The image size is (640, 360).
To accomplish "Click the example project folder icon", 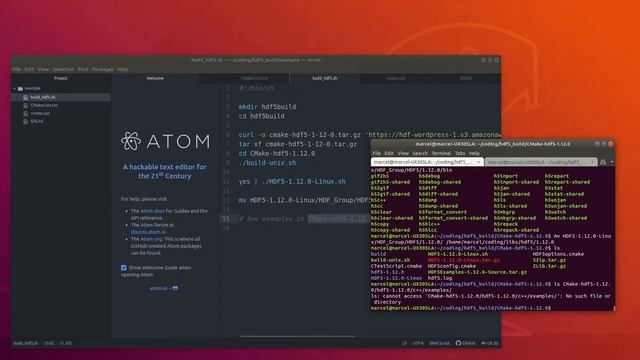I will tap(20, 89).
